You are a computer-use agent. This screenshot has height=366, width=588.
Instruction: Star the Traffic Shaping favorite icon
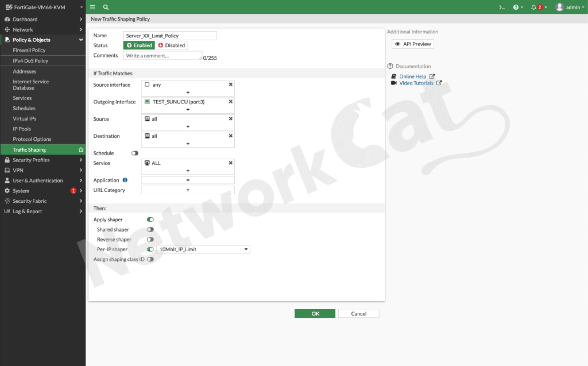81,150
